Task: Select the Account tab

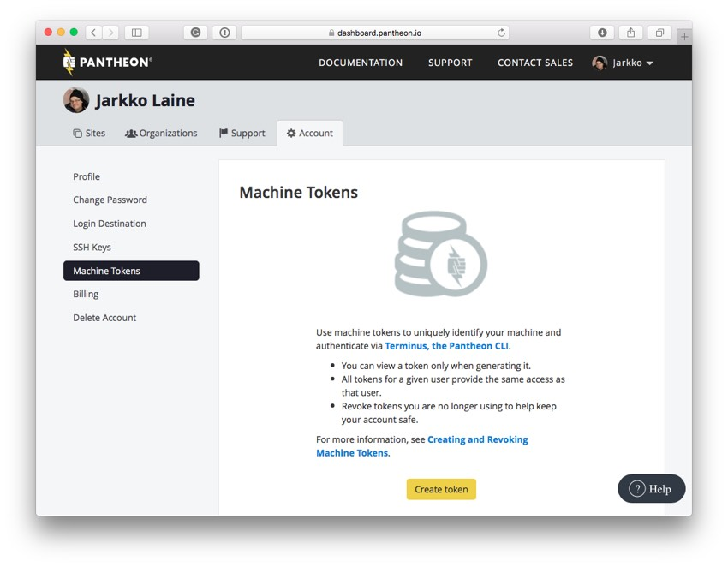Action: pos(310,134)
